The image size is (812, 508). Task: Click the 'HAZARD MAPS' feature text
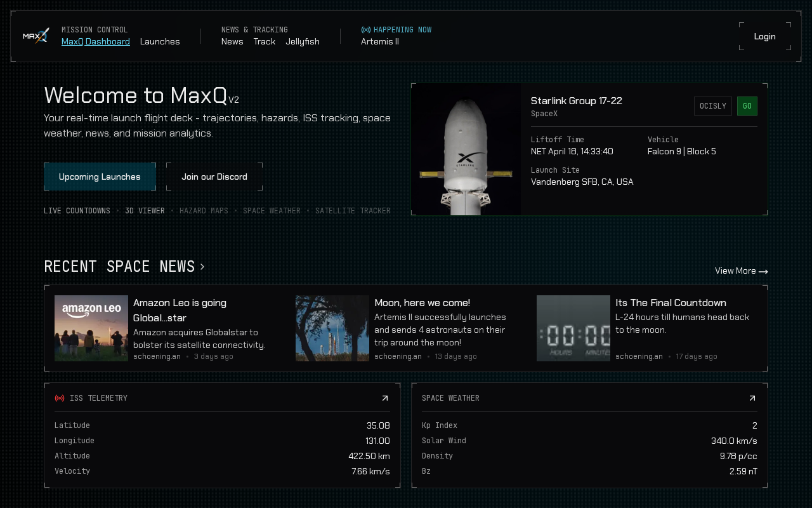coord(204,211)
